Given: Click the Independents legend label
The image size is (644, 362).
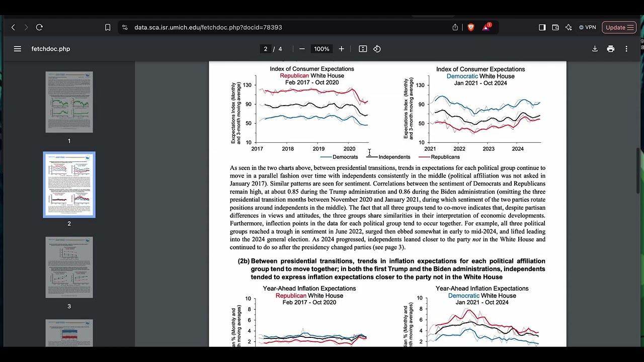Looking at the screenshot, I should [394, 157].
